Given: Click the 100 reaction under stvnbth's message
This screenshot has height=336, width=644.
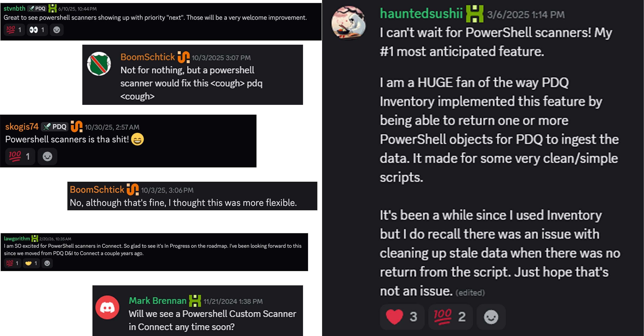Looking at the screenshot, I should coord(14,30).
